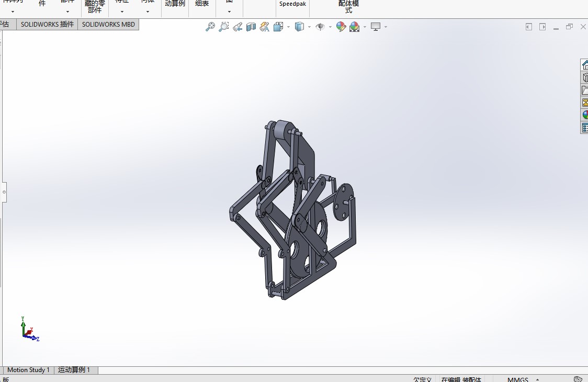
Task: Select the Zoom to Area tool
Action: pyautogui.click(x=224, y=27)
